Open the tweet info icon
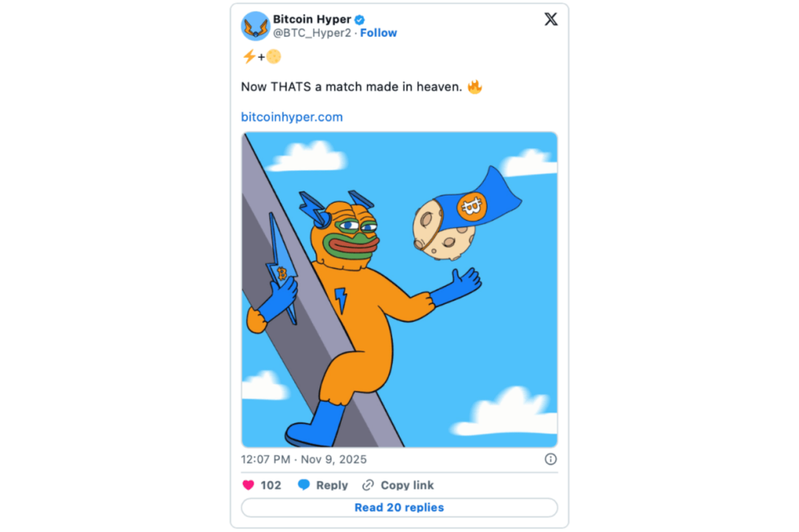Viewport: 799px width, 532px height. pos(550,459)
